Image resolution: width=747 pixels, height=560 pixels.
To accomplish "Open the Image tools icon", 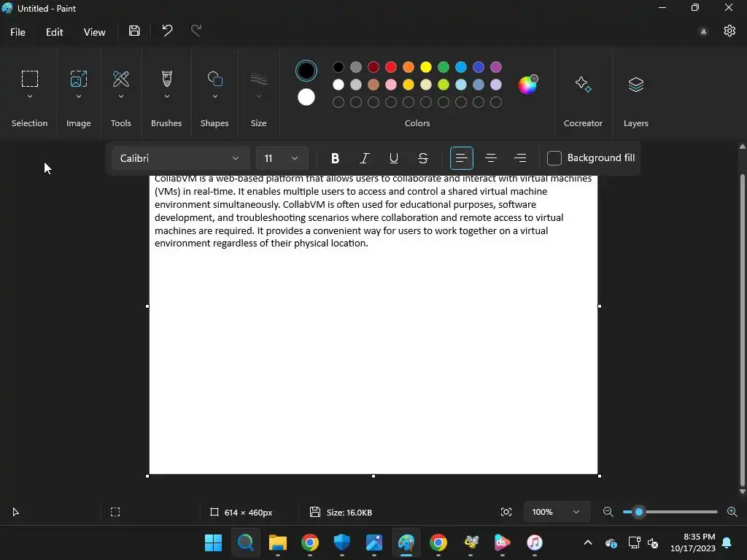I will pos(79,79).
